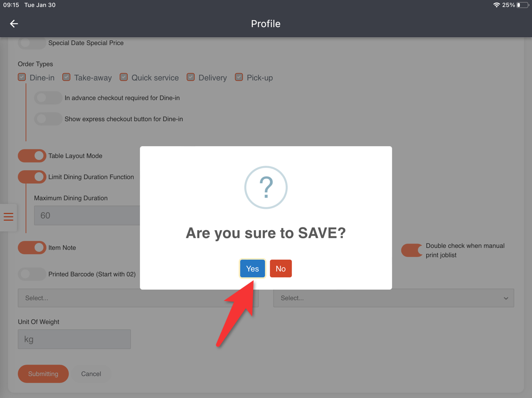
Task: Tap the 09:15 clock in status bar
Action: 11,5
